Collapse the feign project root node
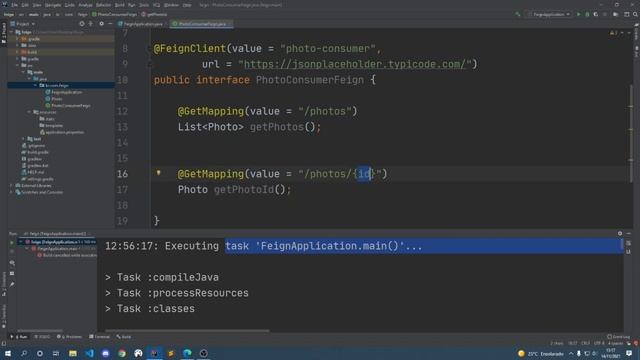This screenshot has width=640, height=360. [x=12, y=32]
